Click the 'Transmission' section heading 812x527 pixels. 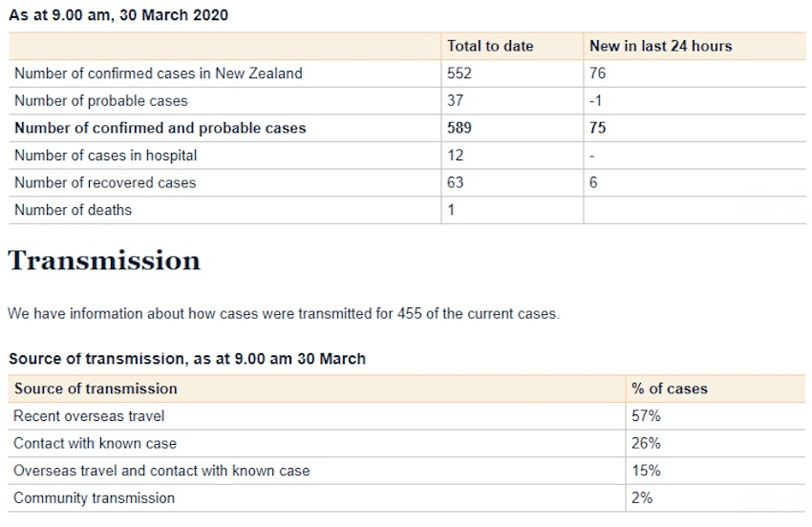104,261
